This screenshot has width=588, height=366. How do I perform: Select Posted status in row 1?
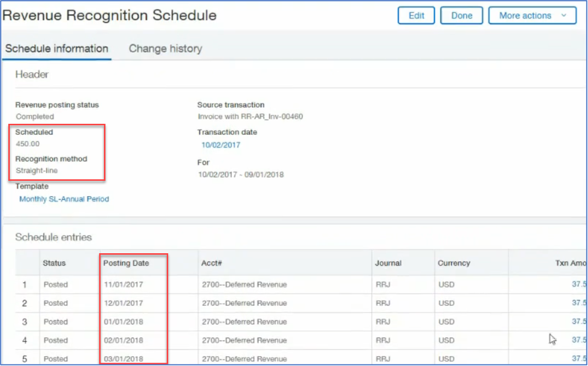[x=55, y=285]
